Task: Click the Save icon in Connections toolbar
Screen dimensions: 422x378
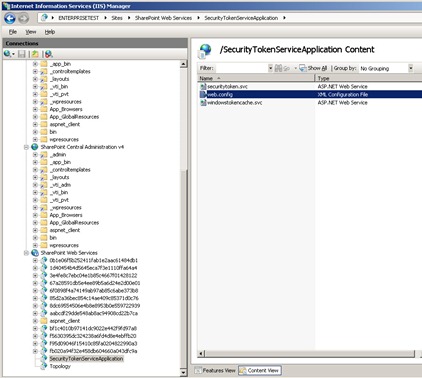Action: click(x=22, y=54)
